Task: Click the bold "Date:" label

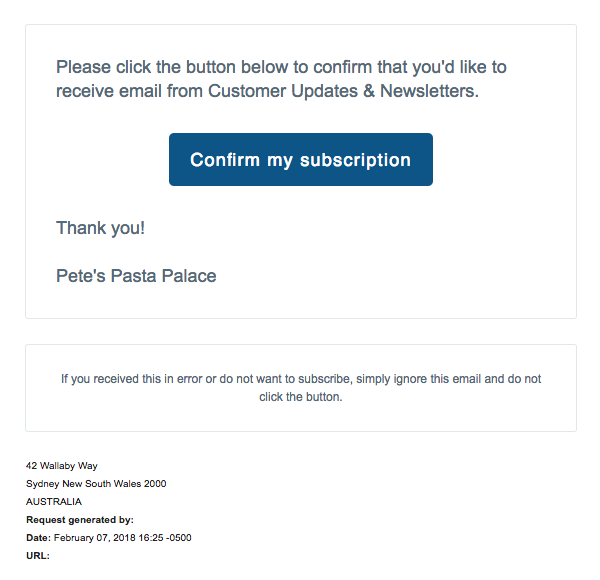Action: 38,538
